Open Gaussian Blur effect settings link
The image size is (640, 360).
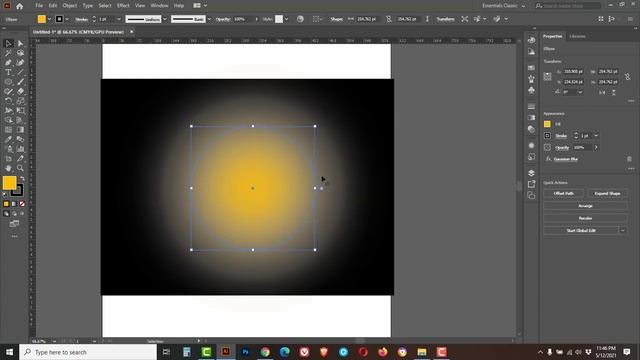click(x=565, y=159)
